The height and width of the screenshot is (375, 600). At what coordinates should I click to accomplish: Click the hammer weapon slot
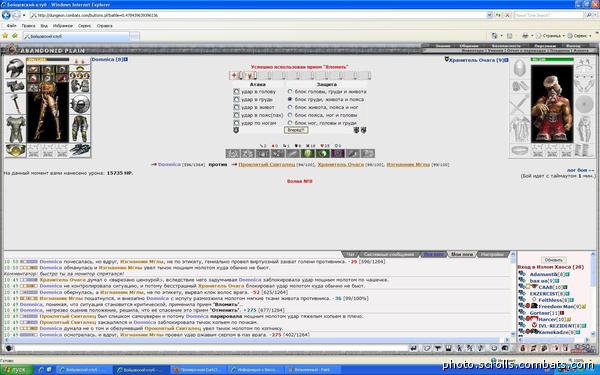click(15, 103)
